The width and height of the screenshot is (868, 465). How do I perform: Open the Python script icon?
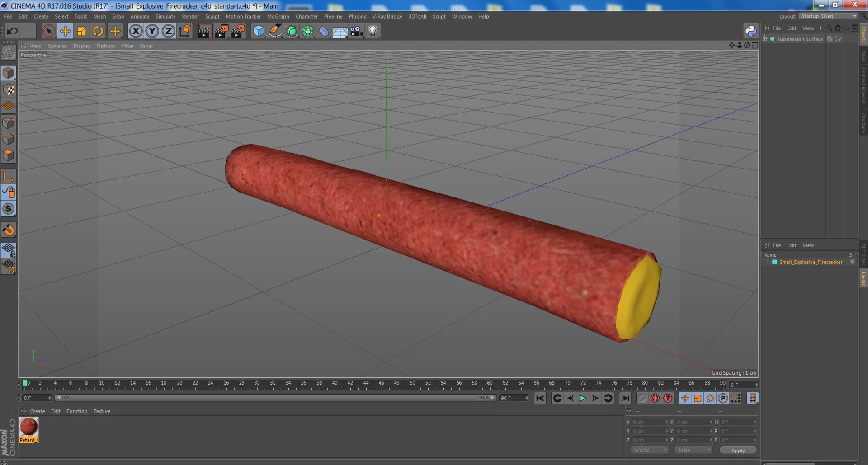click(750, 31)
